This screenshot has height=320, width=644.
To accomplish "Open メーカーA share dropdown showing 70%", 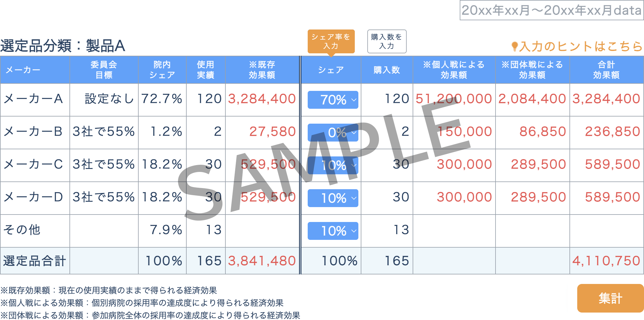I will click(x=333, y=100).
